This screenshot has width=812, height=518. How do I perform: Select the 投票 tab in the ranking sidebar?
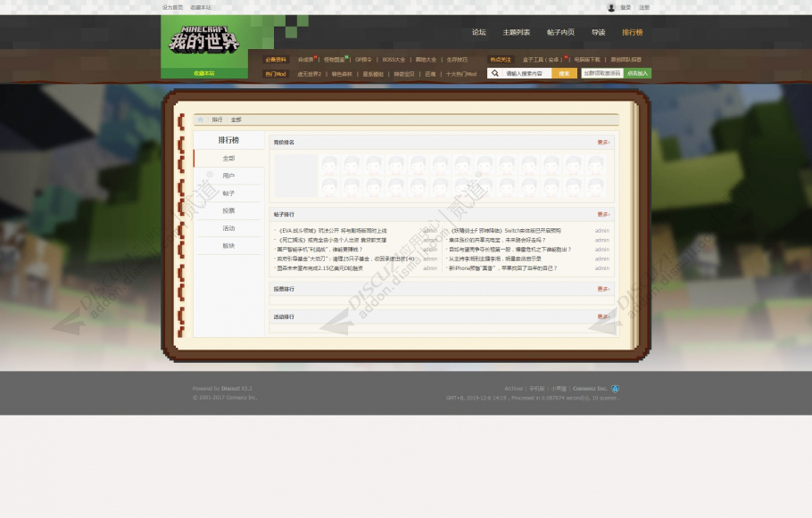(229, 210)
